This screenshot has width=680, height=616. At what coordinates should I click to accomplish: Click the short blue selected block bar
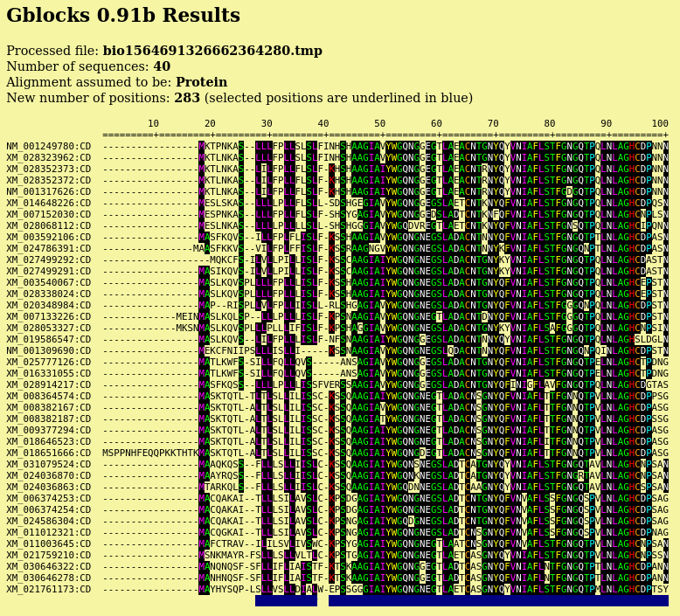[286, 601]
